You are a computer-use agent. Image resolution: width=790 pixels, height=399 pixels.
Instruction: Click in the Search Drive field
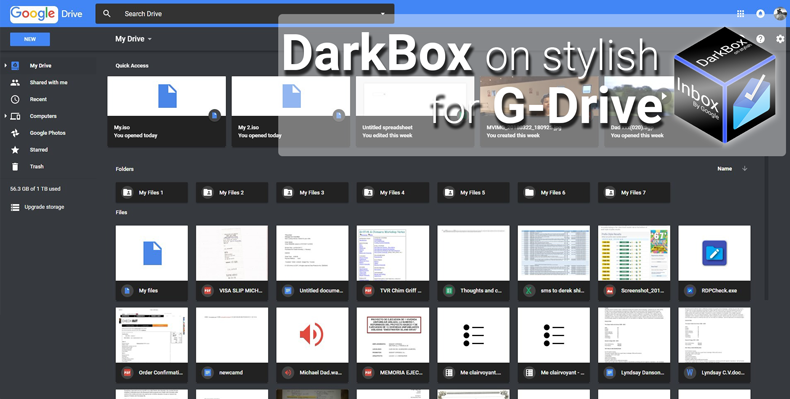(245, 14)
